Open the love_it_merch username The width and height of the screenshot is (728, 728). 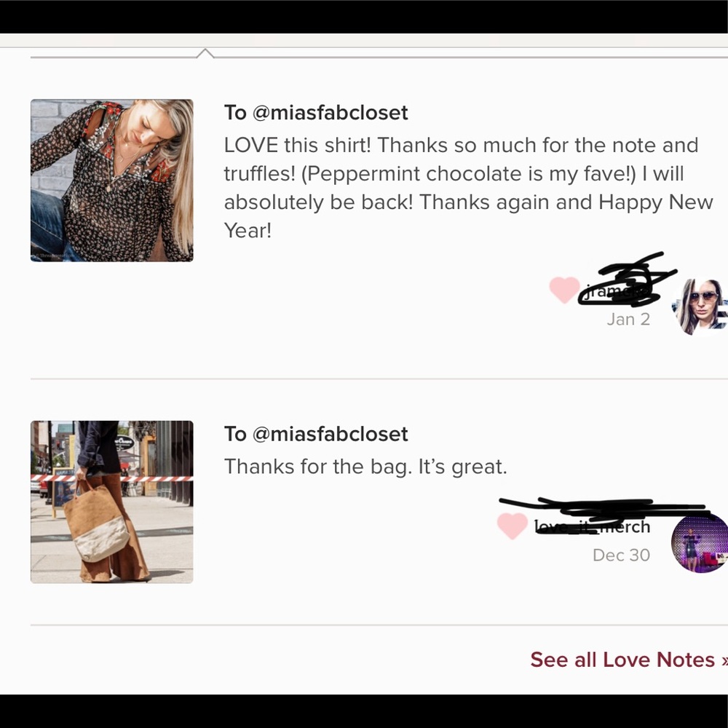point(593,527)
